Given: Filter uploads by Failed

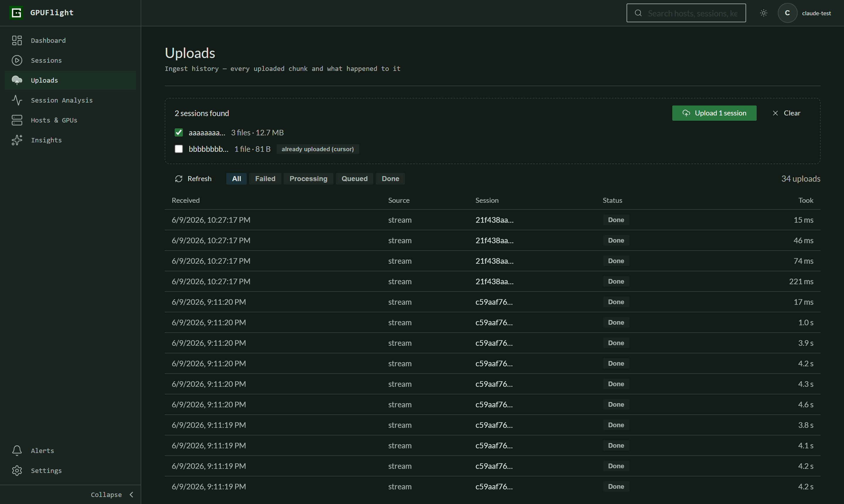Looking at the screenshot, I should pyautogui.click(x=265, y=179).
